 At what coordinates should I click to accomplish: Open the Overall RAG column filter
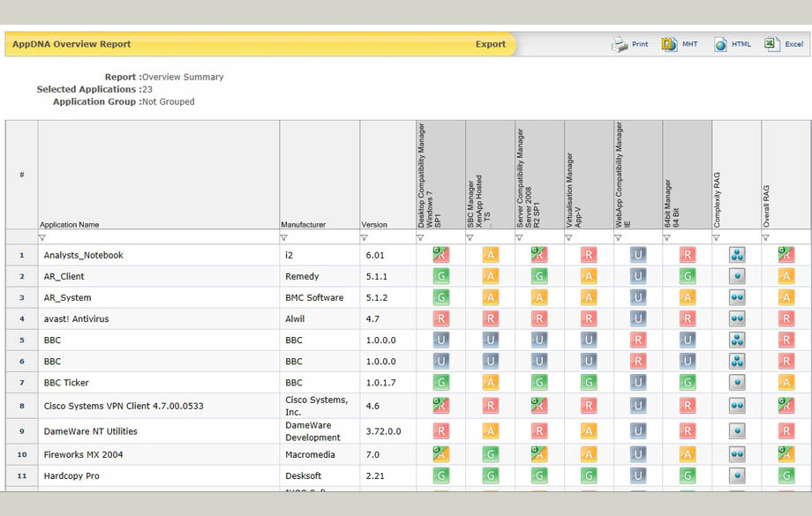tap(765, 237)
